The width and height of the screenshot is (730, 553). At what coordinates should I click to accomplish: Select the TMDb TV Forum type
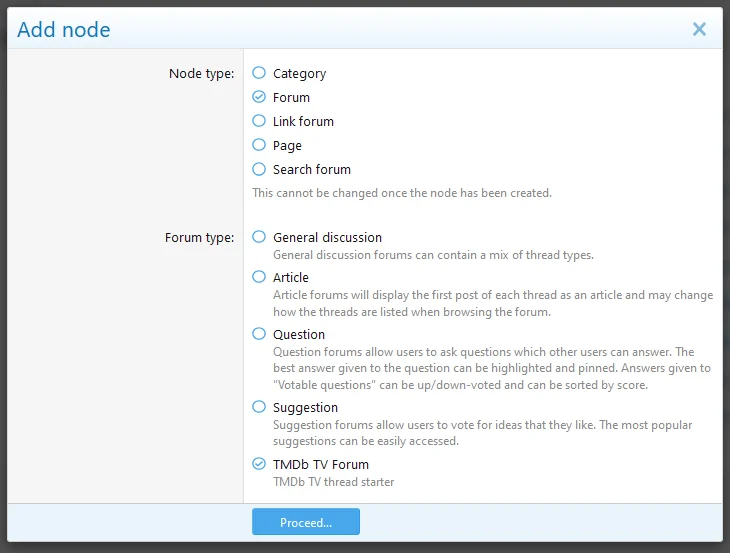pyautogui.click(x=259, y=464)
